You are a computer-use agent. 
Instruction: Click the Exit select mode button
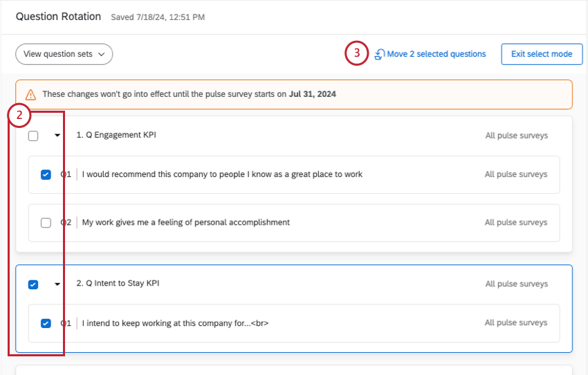[x=542, y=54]
